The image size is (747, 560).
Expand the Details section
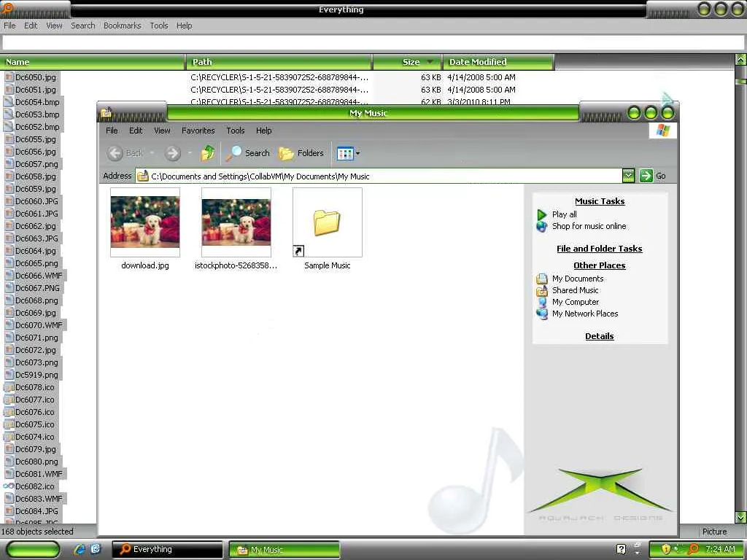click(x=600, y=336)
